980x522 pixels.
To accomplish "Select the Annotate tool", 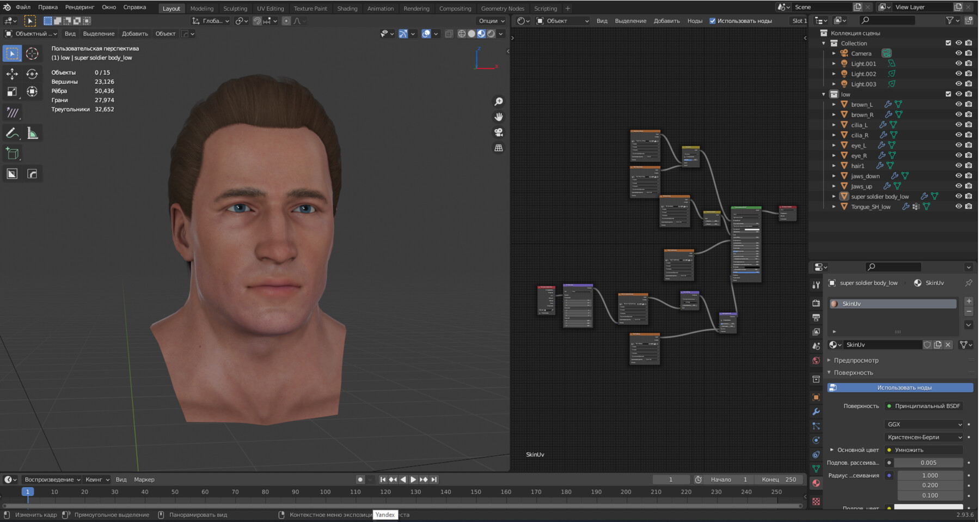I will click(x=12, y=132).
